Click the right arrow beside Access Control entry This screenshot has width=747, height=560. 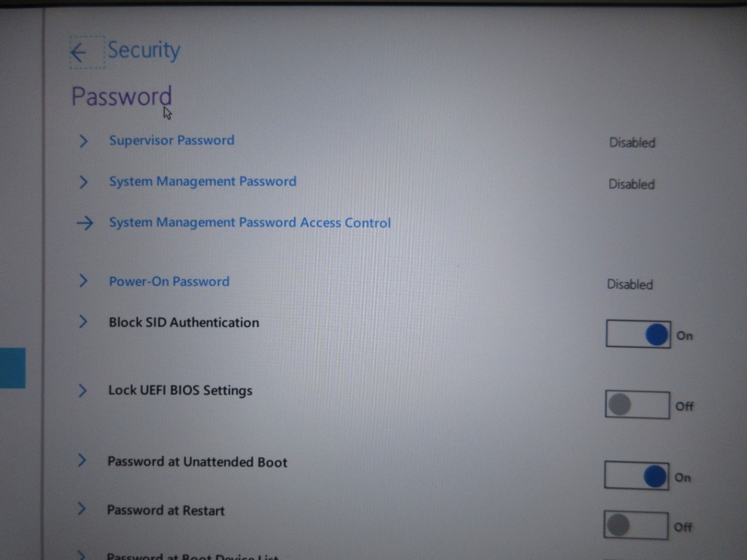click(x=85, y=223)
